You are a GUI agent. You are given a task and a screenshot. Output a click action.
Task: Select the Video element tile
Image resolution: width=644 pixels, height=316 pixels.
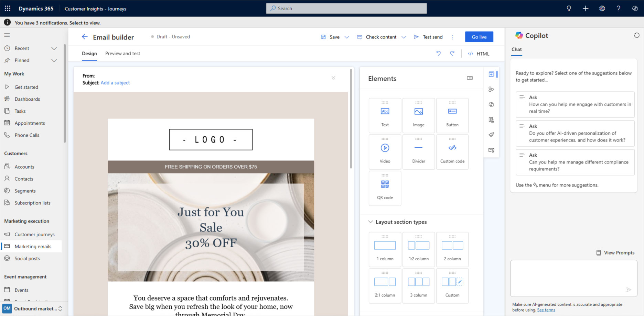coord(385,152)
